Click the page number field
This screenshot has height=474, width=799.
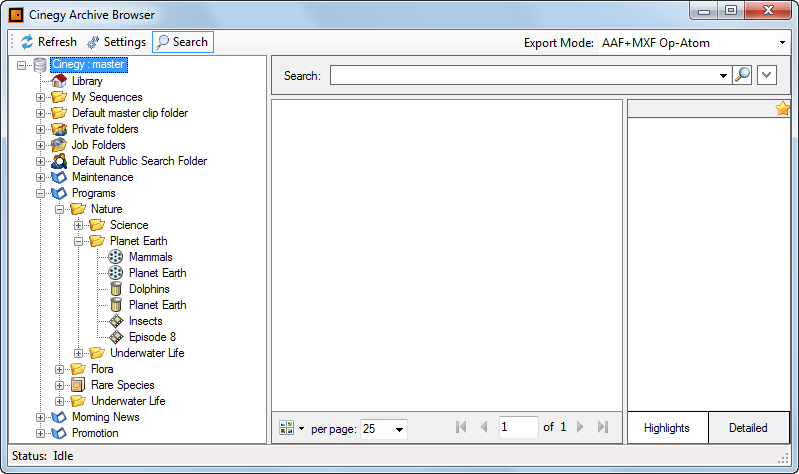pyautogui.click(x=518, y=427)
